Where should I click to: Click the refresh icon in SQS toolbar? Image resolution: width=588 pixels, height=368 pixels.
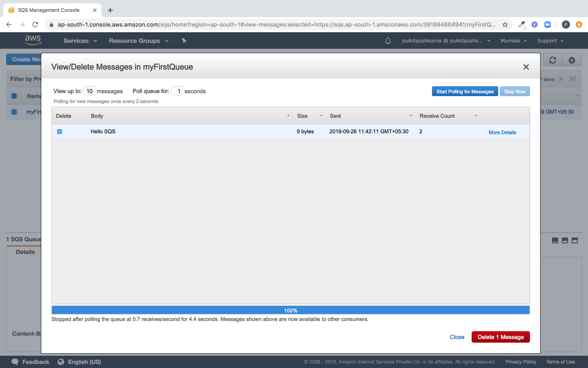(553, 60)
